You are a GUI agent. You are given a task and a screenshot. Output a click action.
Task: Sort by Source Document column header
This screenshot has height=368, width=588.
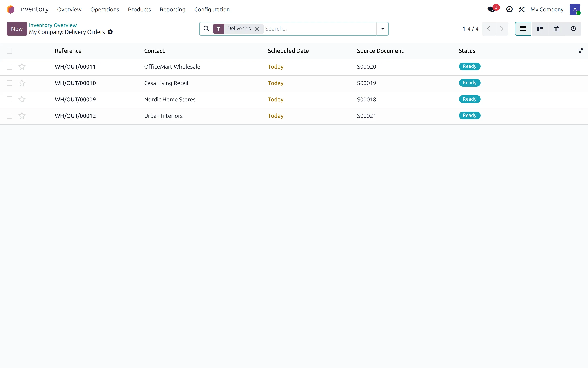point(380,51)
